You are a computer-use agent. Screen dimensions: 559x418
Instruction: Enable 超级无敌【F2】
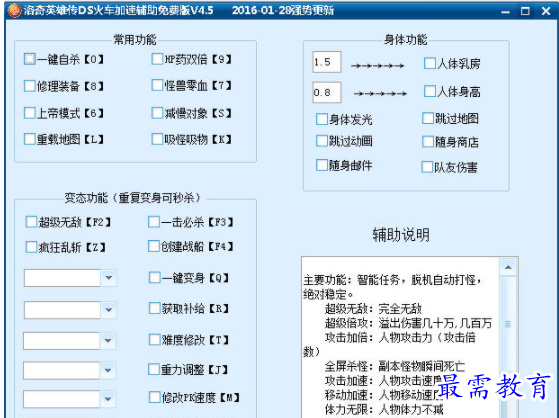pos(31,222)
